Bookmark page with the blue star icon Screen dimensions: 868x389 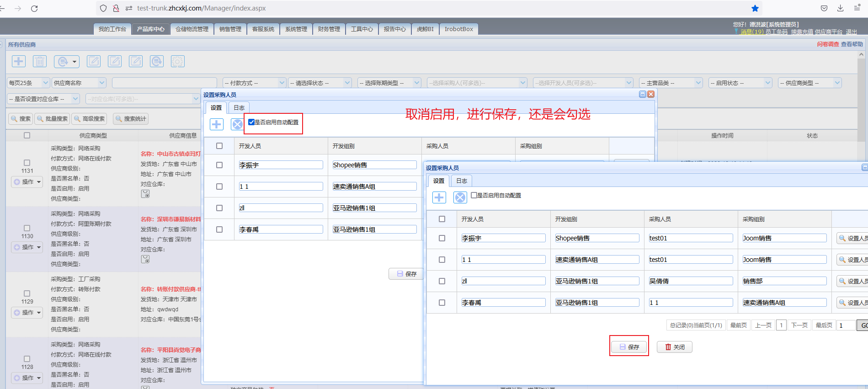755,8
